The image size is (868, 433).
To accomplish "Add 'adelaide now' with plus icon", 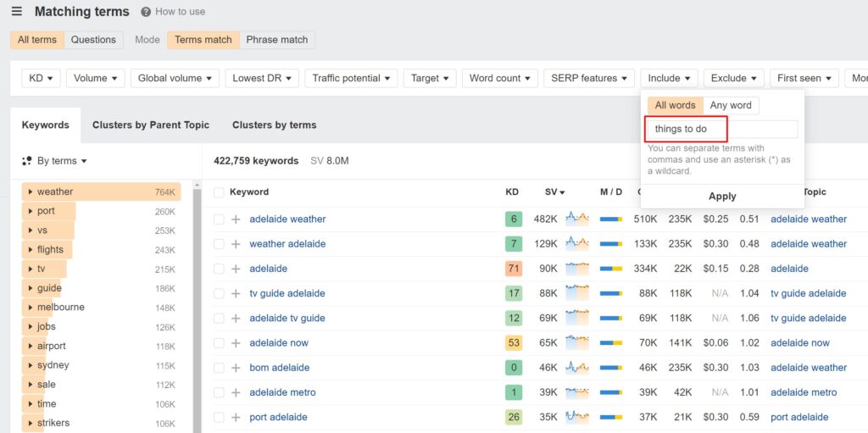I will [x=236, y=342].
